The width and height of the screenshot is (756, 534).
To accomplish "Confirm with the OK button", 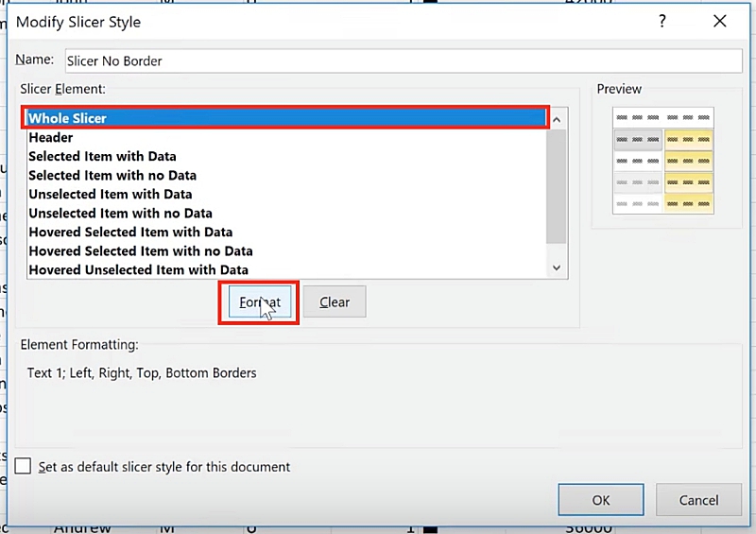I will tap(601, 500).
